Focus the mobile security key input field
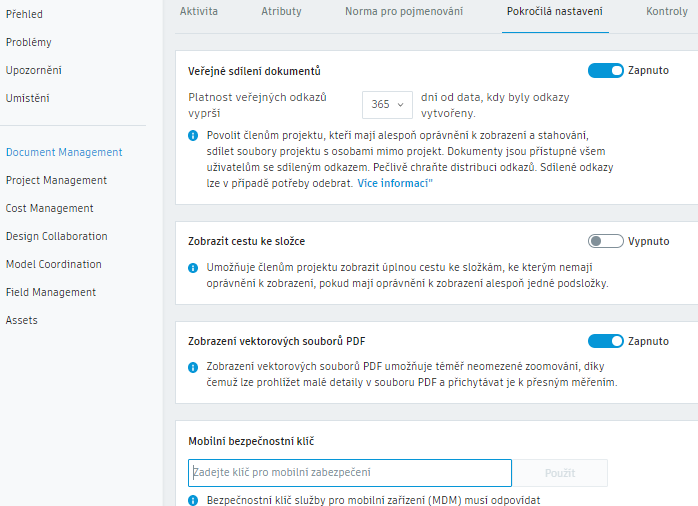 tap(349, 472)
